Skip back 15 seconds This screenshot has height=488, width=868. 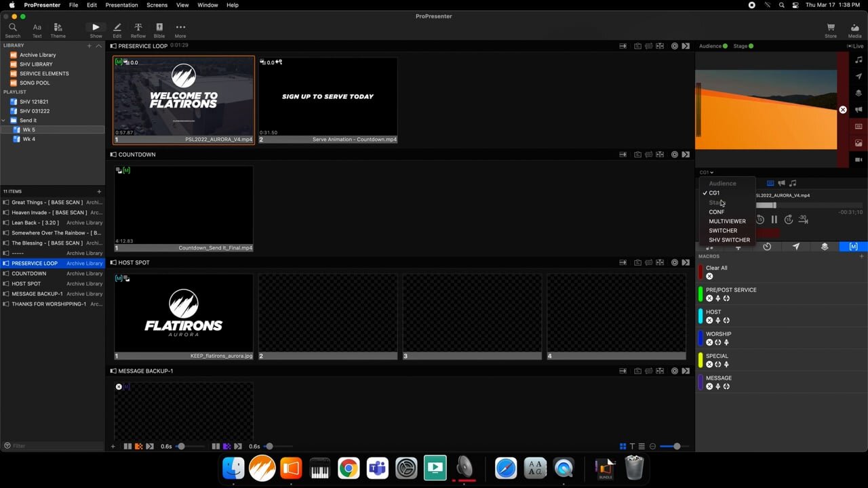[759, 220]
